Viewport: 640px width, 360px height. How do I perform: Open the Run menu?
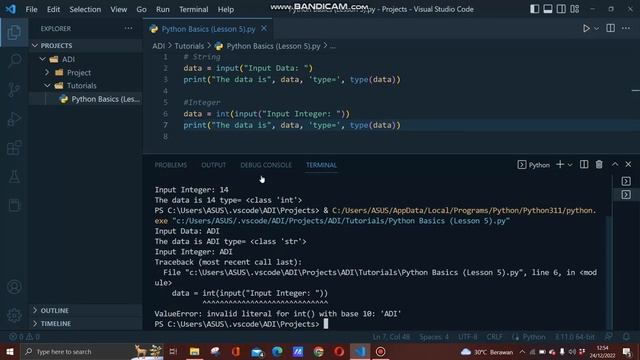162,9
